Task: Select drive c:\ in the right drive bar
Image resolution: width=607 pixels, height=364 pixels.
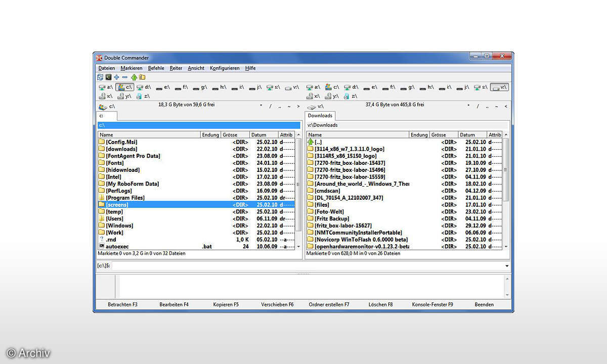Action: pos(332,87)
